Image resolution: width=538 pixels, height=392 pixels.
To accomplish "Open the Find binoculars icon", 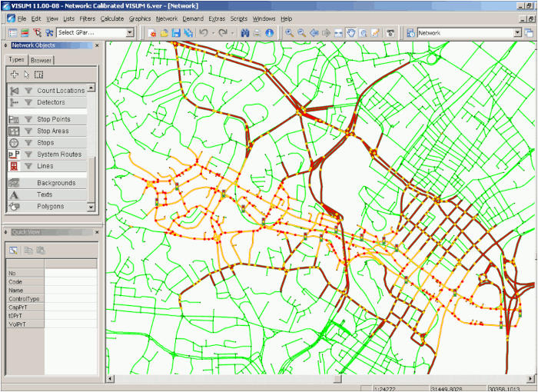I will [x=244, y=33].
